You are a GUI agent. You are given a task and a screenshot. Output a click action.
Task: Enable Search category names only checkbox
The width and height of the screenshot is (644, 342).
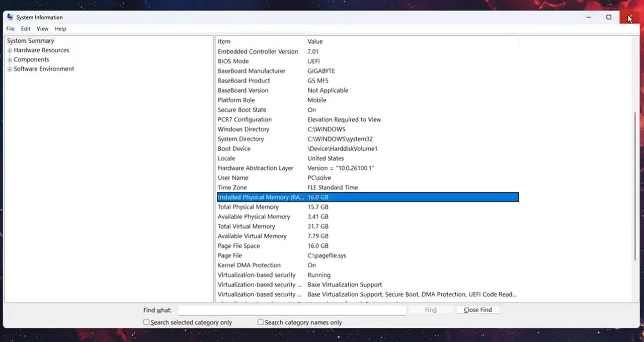tap(261, 322)
